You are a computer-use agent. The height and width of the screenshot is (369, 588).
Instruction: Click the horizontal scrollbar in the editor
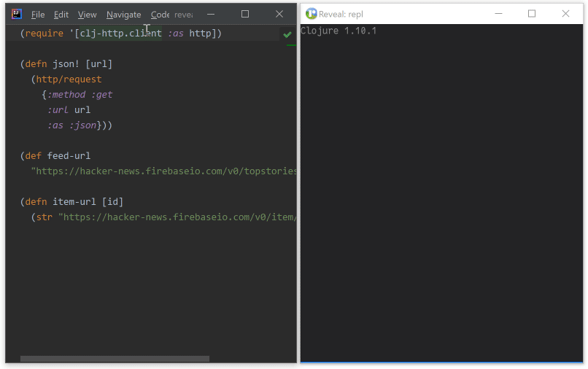pyautogui.click(x=115, y=359)
